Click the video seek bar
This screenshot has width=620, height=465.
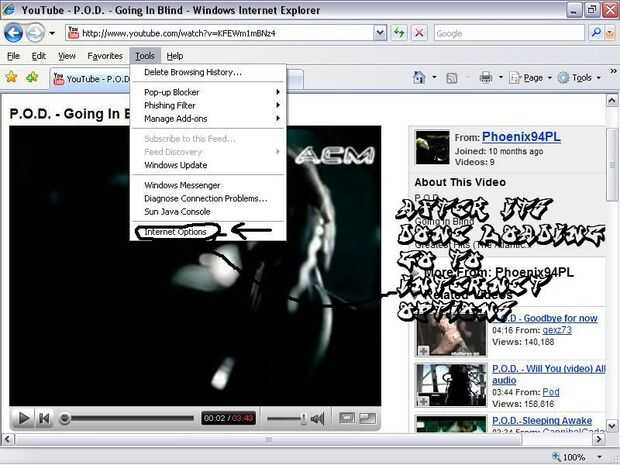[x=129, y=418]
